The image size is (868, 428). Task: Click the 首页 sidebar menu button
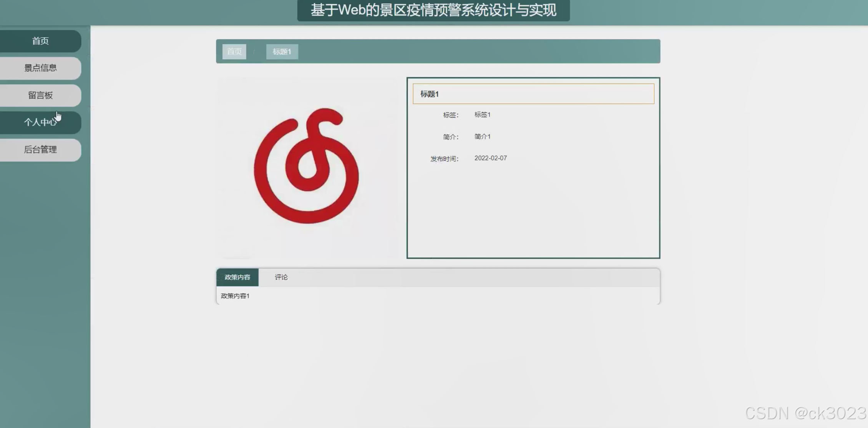40,41
